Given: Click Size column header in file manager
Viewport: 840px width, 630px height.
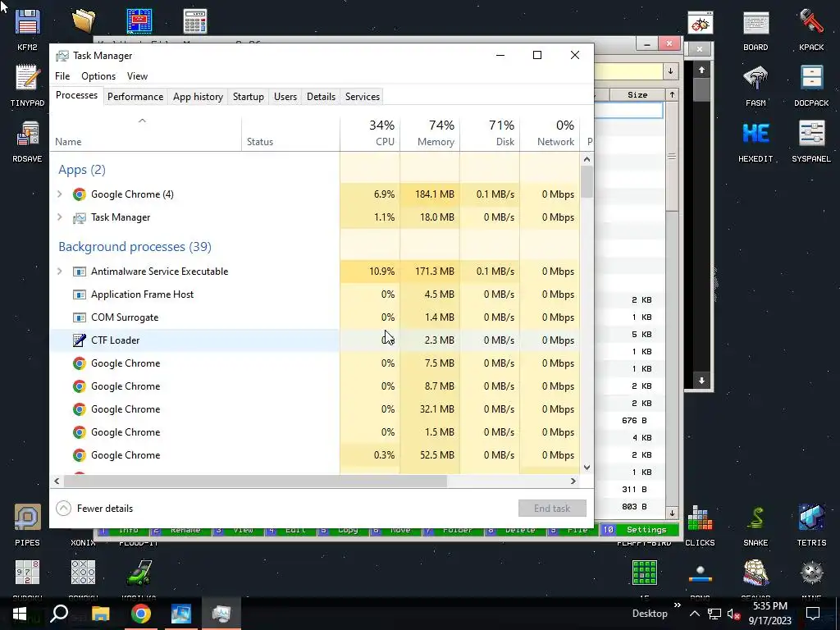Looking at the screenshot, I should coord(637,95).
